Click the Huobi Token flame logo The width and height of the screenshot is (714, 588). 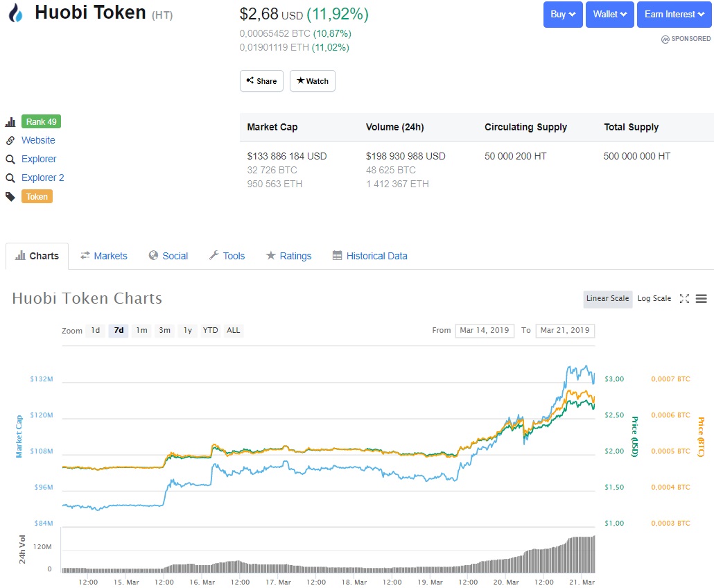[15, 12]
